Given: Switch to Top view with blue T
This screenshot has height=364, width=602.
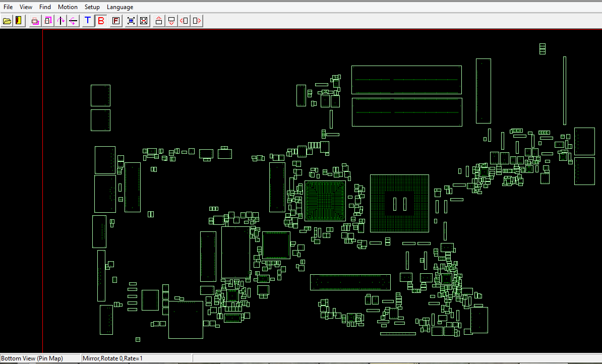Looking at the screenshot, I should tap(88, 21).
